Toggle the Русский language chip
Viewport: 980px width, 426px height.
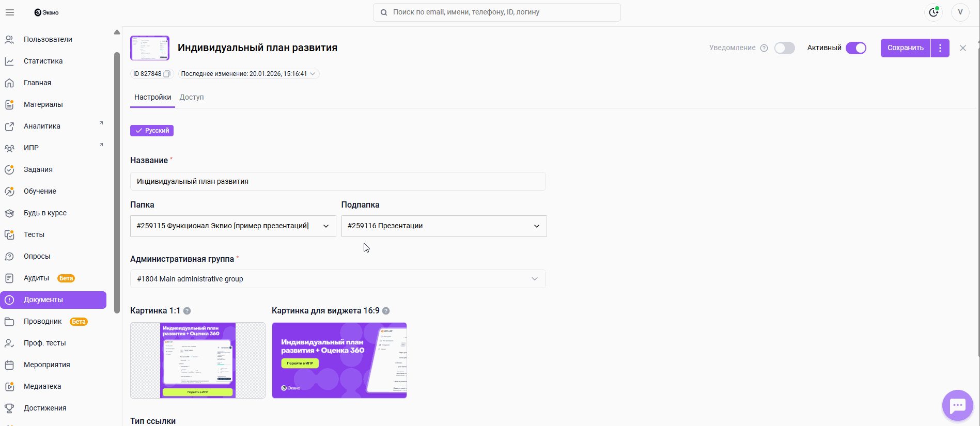coord(152,131)
